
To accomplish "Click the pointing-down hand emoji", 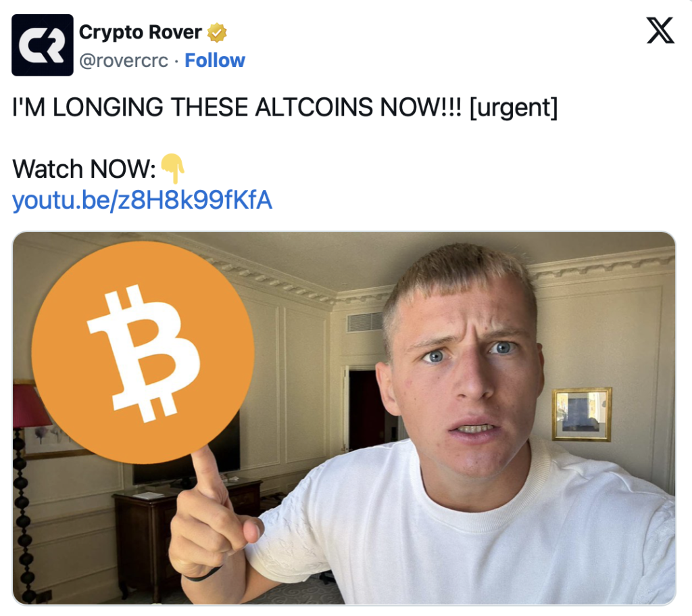I will [172, 168].
